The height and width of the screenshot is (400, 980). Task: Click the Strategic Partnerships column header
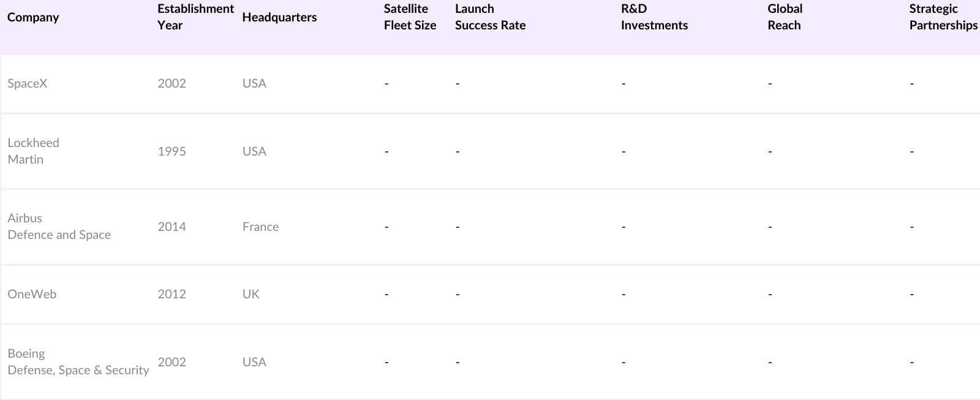pos(943,17)
